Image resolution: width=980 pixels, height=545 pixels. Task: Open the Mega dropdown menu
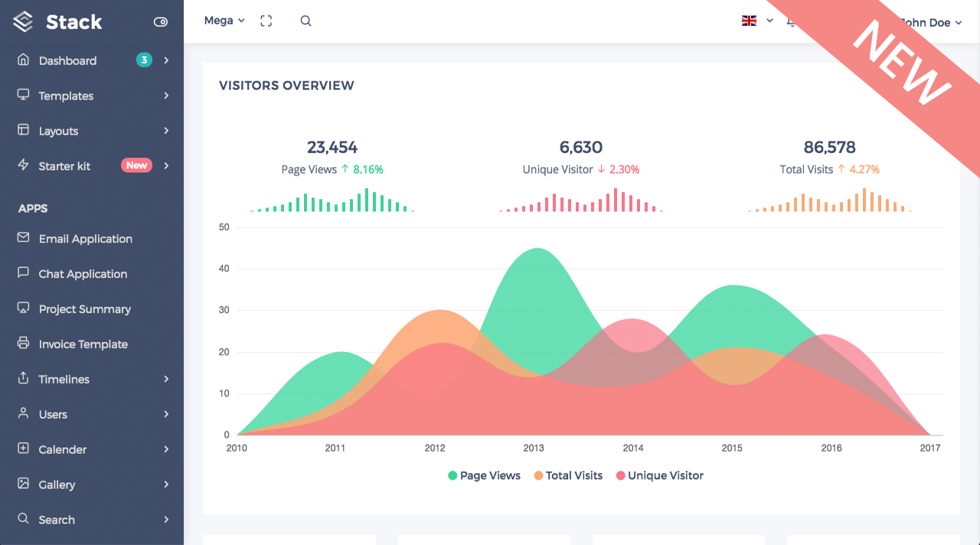click(x=224, y=21)
